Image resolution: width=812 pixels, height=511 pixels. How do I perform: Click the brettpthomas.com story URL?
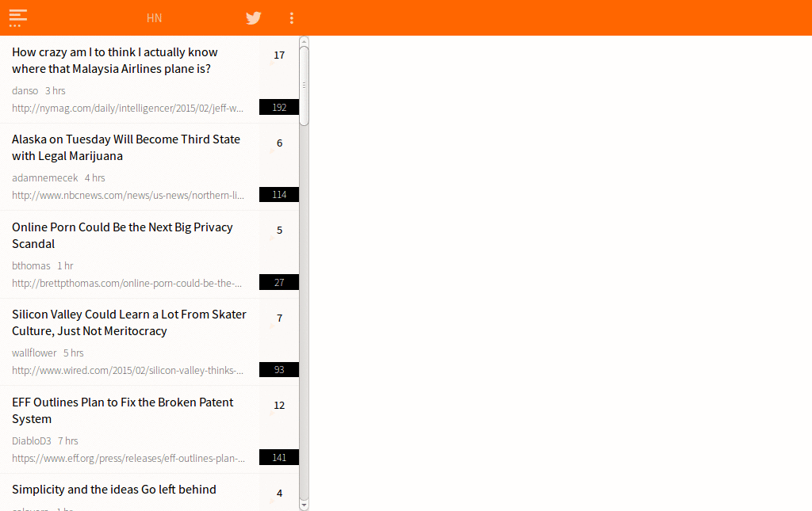point(127,284)
